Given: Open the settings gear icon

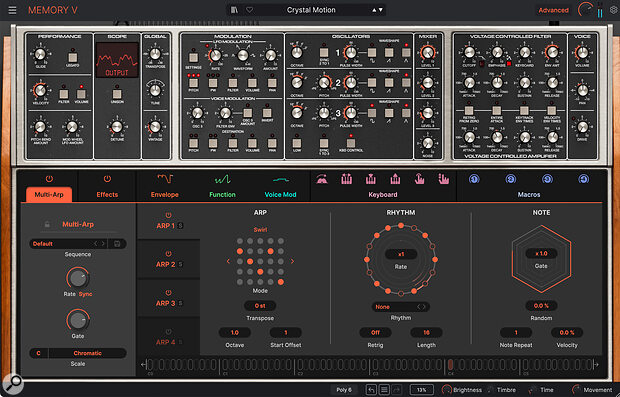Looking at the screenshot, I should coord(614,10).
